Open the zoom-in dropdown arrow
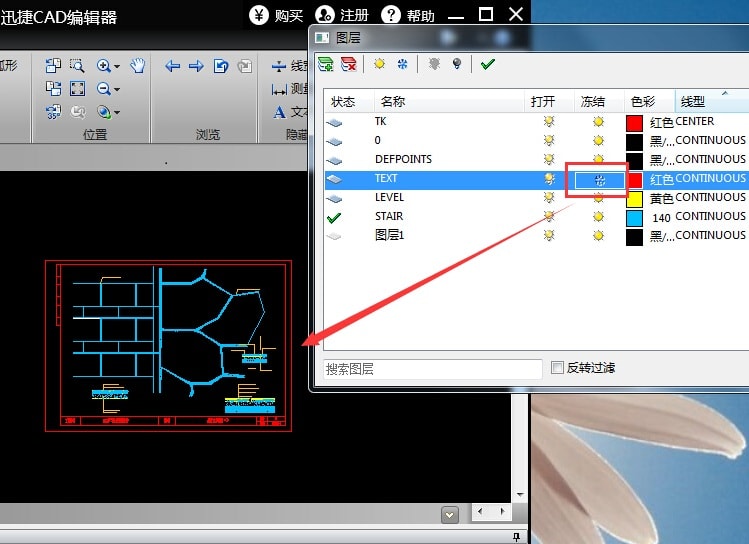 (x=117, y=67)
